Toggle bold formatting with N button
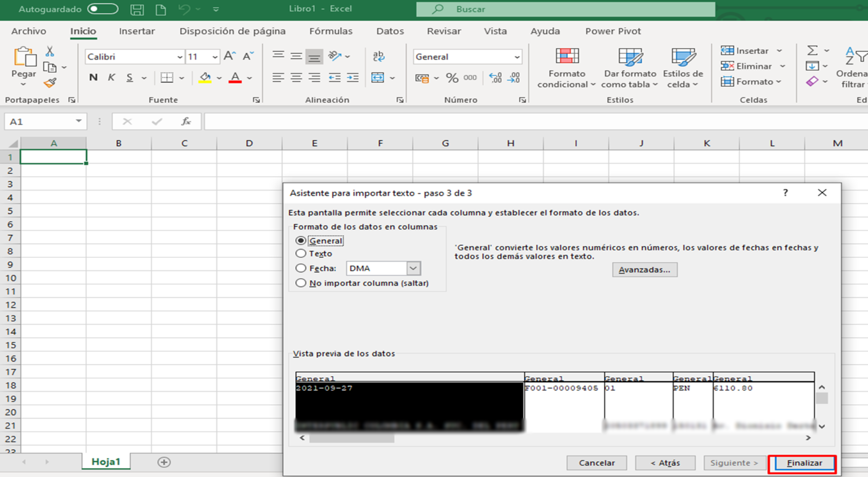868x477 pixels. 93,77
